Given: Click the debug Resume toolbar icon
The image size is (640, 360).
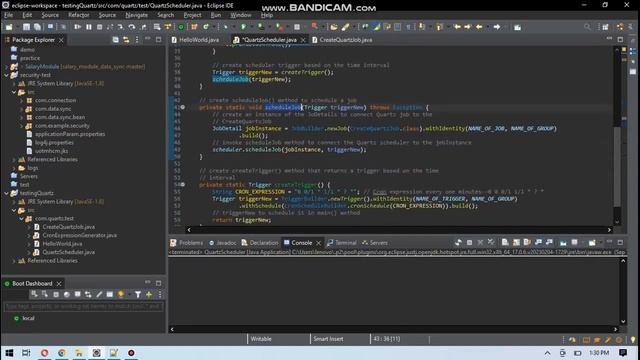Looking at the screenshot, I should [x=77, y=27].
